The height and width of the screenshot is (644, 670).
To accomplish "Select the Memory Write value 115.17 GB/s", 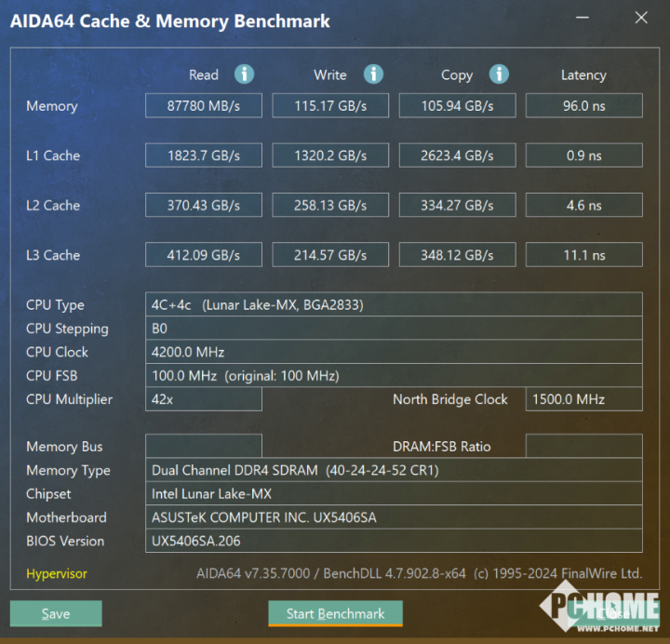I will [330, 105].
